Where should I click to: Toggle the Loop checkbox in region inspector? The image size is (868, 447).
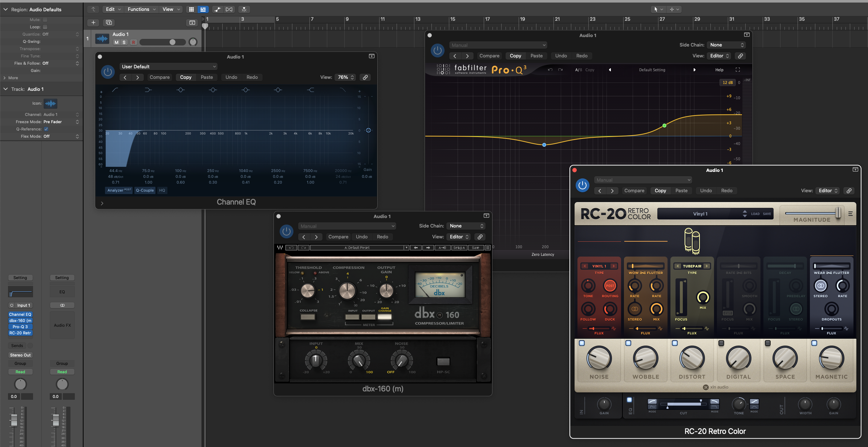(x=45, y=27)
